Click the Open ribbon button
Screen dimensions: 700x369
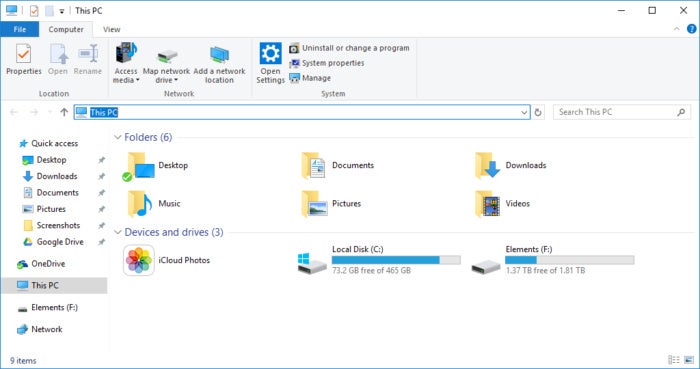(x=58, y=59)
